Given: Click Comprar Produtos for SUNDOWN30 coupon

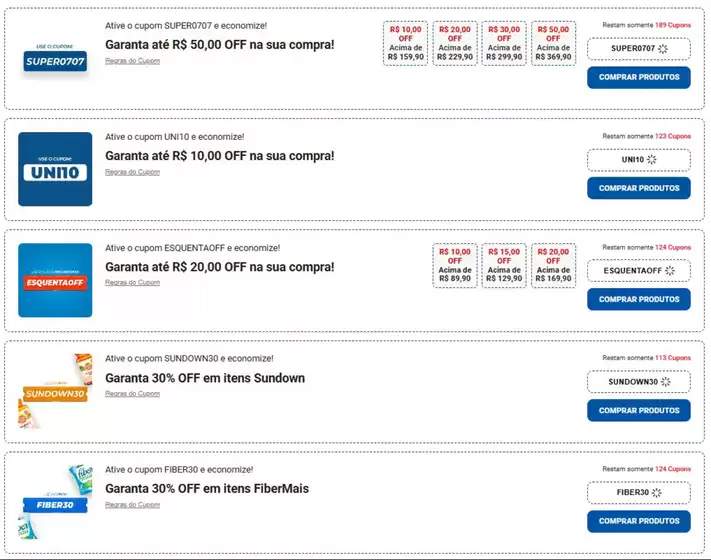Looking at the screenshot, I should (639, 410).
